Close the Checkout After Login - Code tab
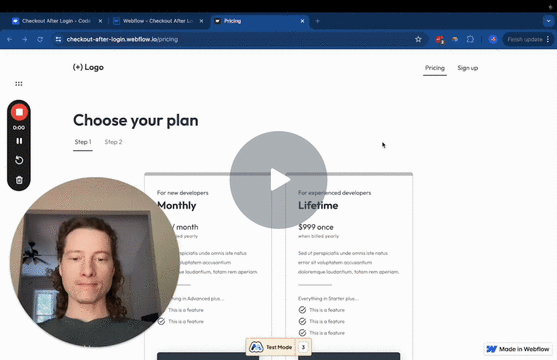 [100, 21]
